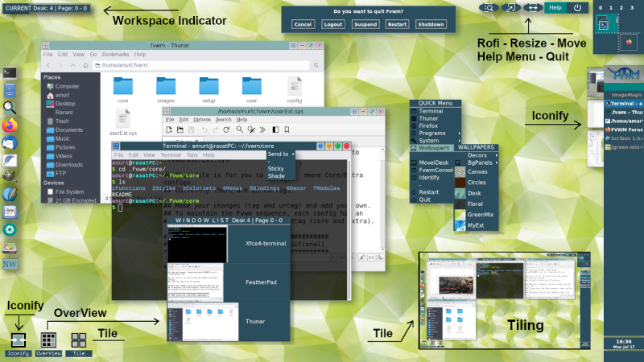This screenshot has width=644, height=362.
Task: Click the NW icon in left dock
Action: (10, 264)
